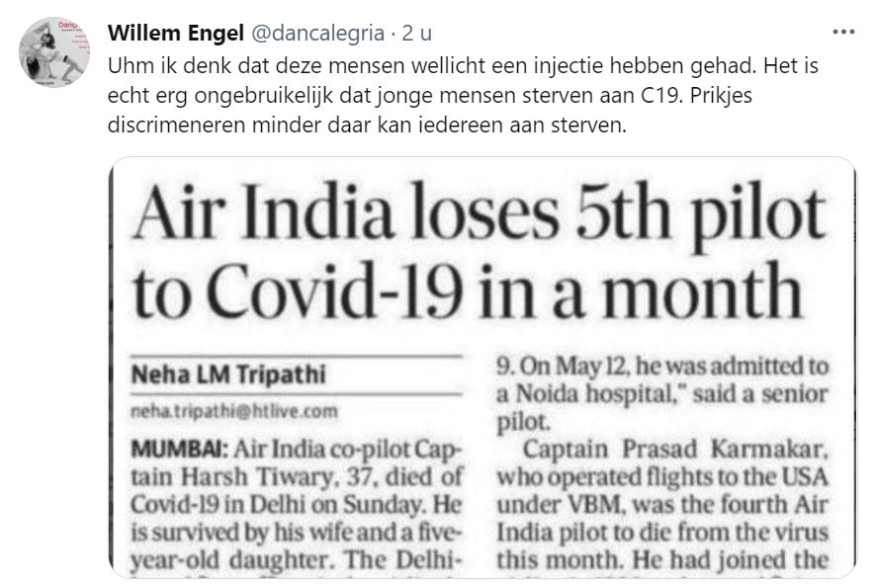Open the @dancalegria handle link
The image size is (874, 588).
[317, 33]
